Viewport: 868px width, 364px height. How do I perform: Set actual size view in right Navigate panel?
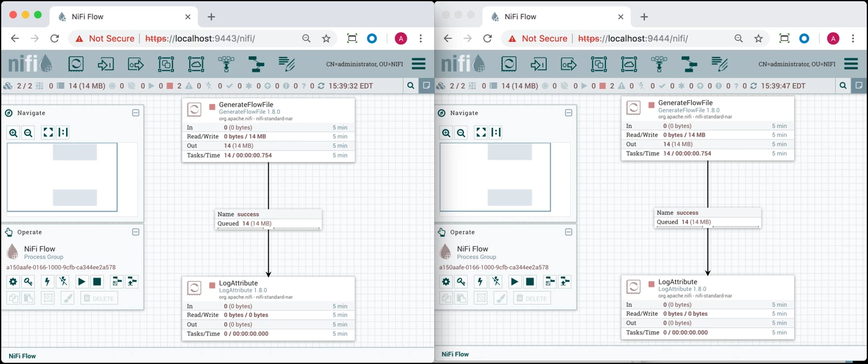coord(496,132)
